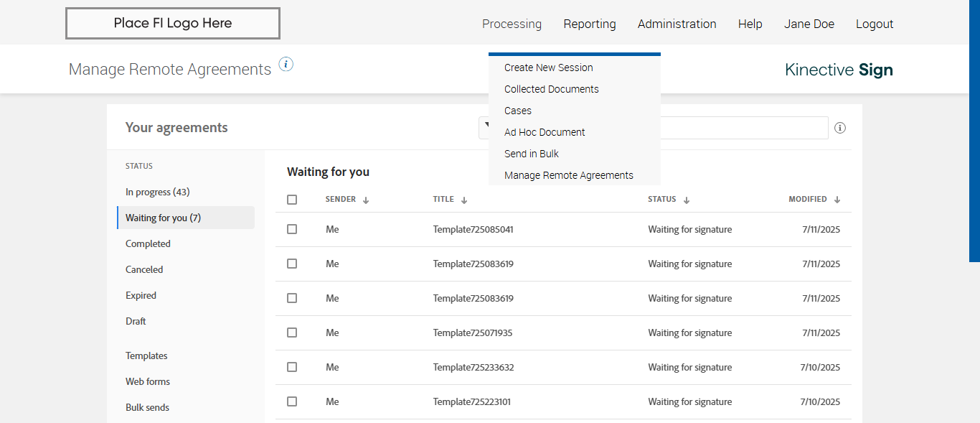This screenshot has height=423, width=980.
Task: Sort by the Title column arrow
Action: [464, 200]
